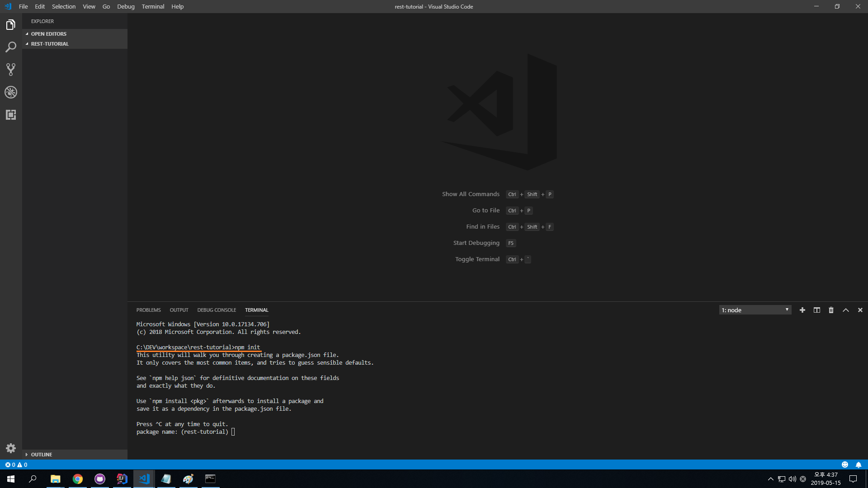Show hidden system tray icons
This screenshot has height=488, width=868.
771,479
